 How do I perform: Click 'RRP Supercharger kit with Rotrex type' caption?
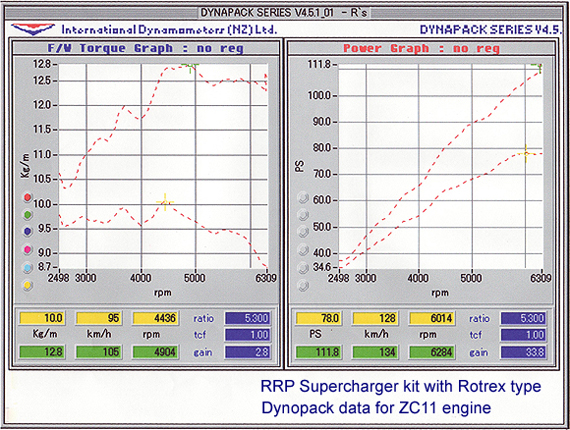point(401,386)
